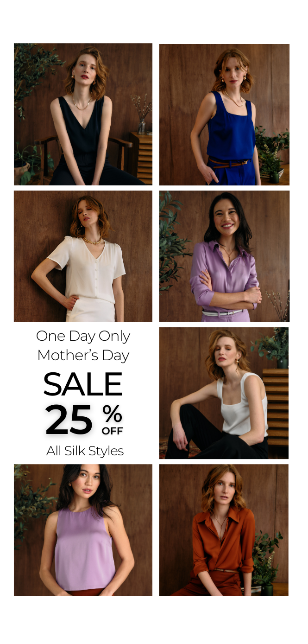The width and height of the screenshot is (308, 644).
Task: Open the royal blue tank top photo
Action: coord(224,115)
